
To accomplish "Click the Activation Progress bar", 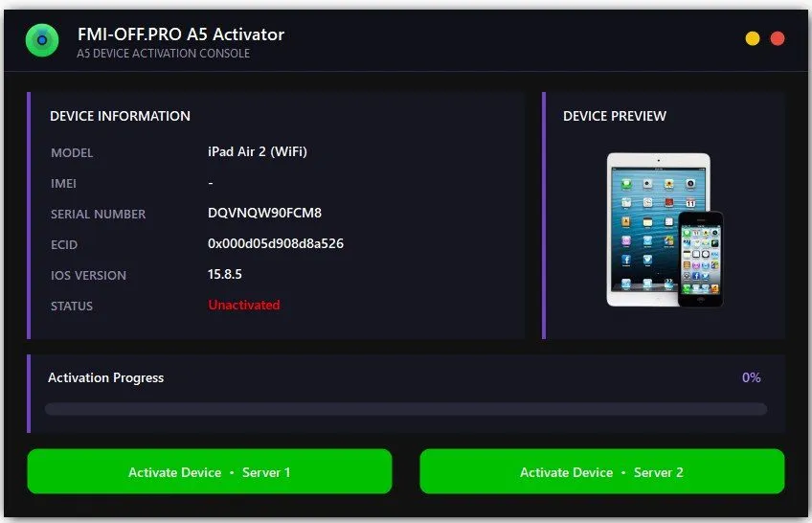I will (x=406, y=409).
